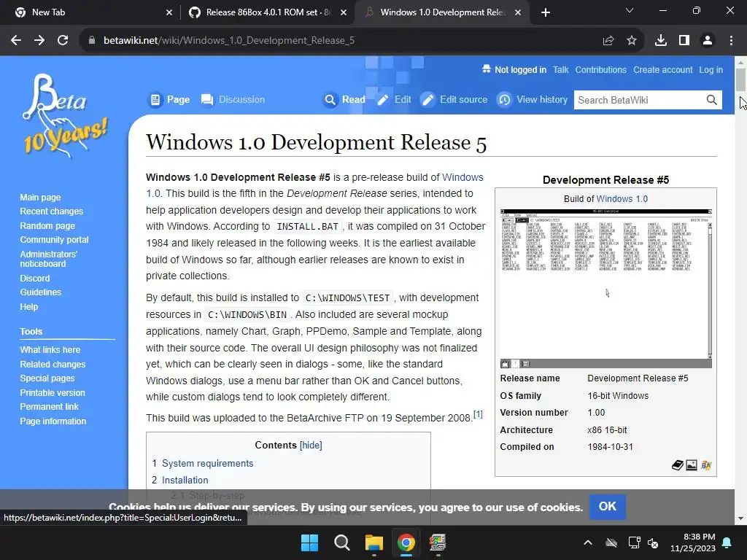Click the Edit pencil option
This screenshot has height=560, width=747.
coord(394,99)
